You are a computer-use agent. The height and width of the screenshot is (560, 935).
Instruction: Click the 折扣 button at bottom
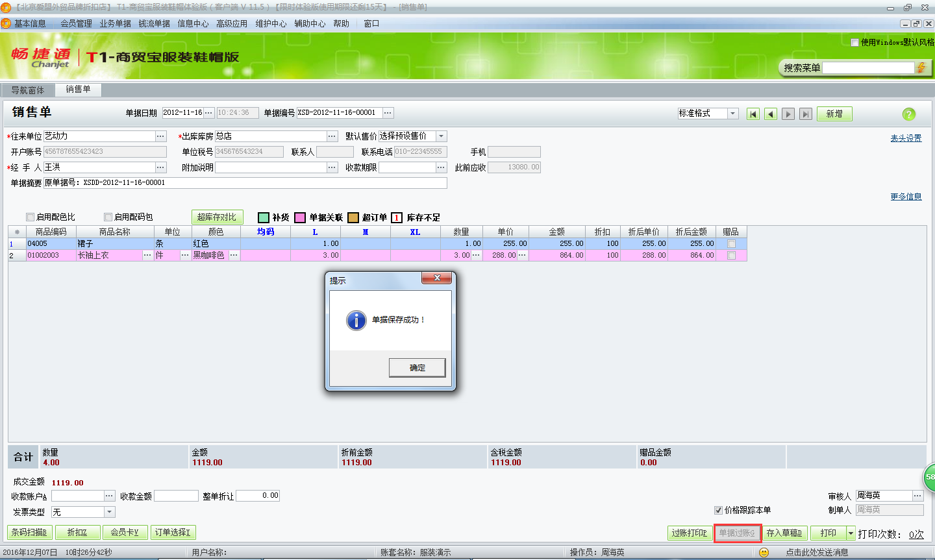pos(77,533)
